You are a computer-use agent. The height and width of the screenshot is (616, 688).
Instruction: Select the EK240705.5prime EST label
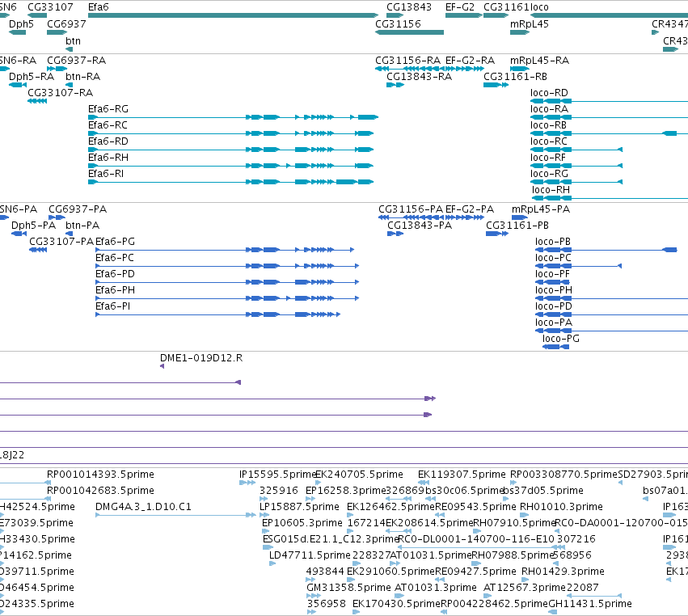click(359, 474)
